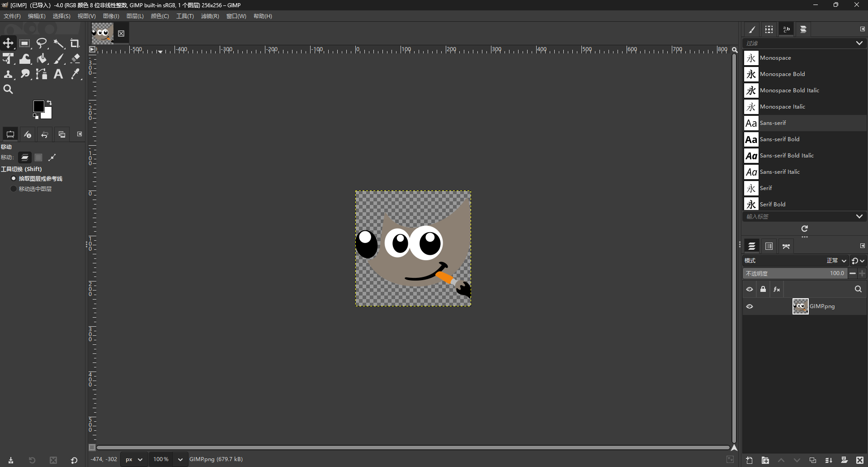Open the Images tab in toolbox dock

(62, 134)
